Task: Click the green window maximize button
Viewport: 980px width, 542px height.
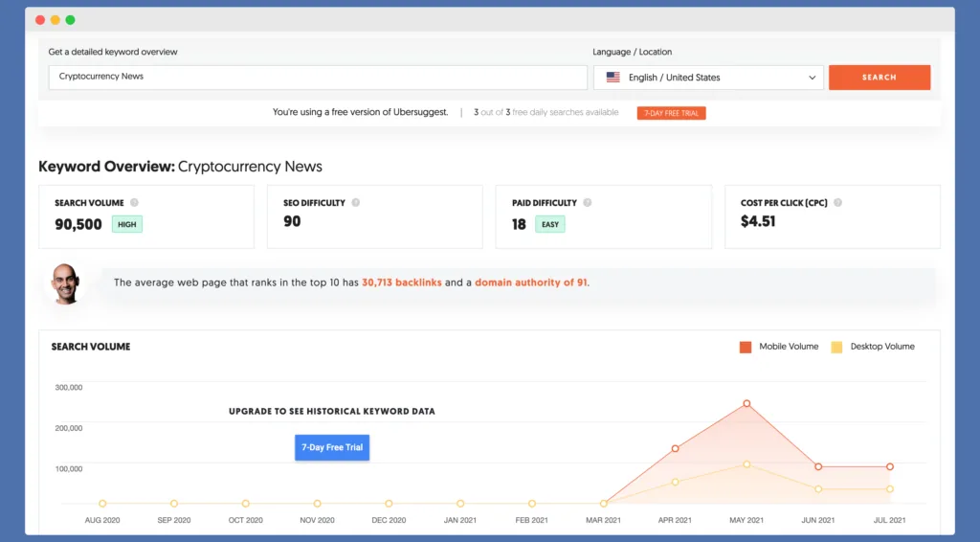Action: [x=70, y=20]
